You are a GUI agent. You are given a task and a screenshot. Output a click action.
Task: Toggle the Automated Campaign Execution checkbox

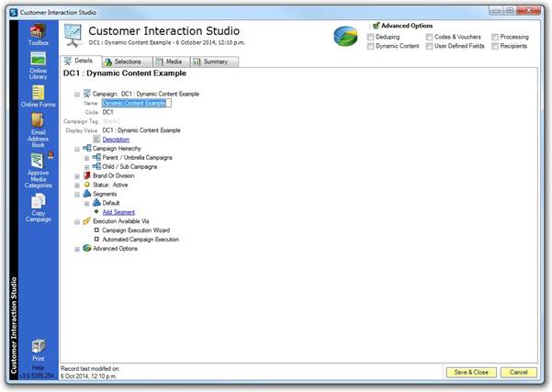click(x=96, y=239)
